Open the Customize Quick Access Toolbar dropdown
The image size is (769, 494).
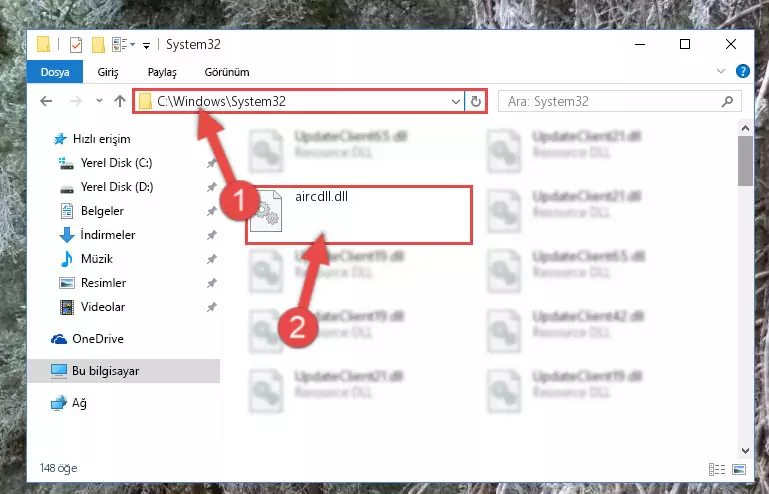tap(146, 46)
